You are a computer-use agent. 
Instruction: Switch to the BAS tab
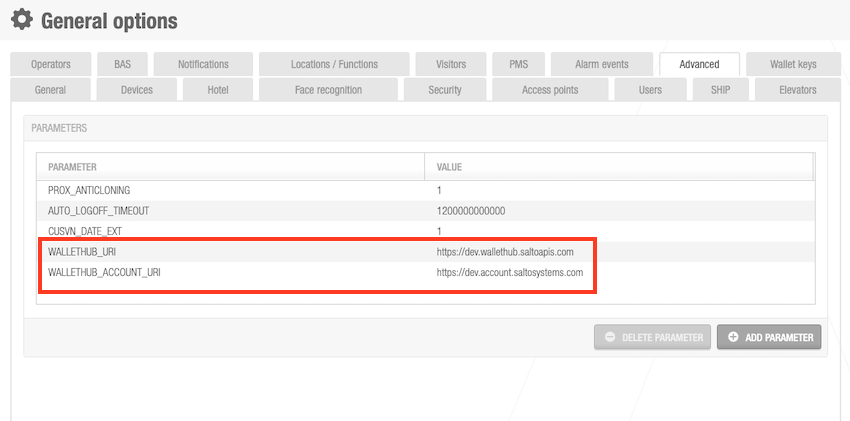[122, 64]
